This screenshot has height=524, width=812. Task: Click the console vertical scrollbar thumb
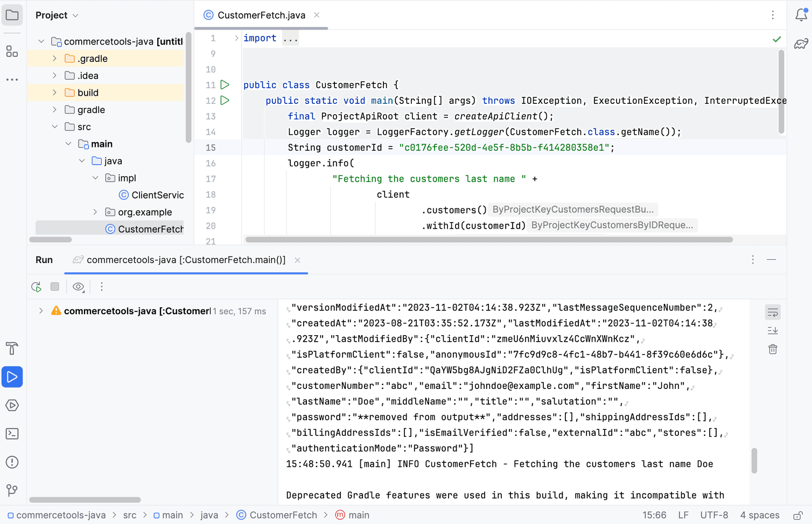(x=754, y=461)
